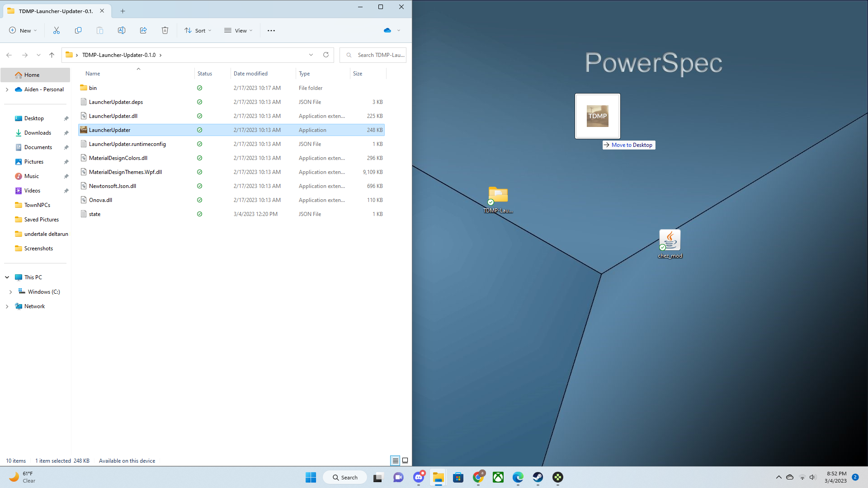Image resolution: width=868 pixels, height=488 pixels.
Task: Go up one folder level arrow
Action: click(52, 55)
